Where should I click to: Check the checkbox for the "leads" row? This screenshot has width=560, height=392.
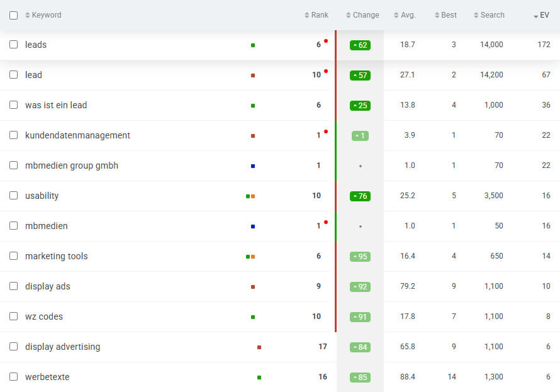tap(13, 45)
